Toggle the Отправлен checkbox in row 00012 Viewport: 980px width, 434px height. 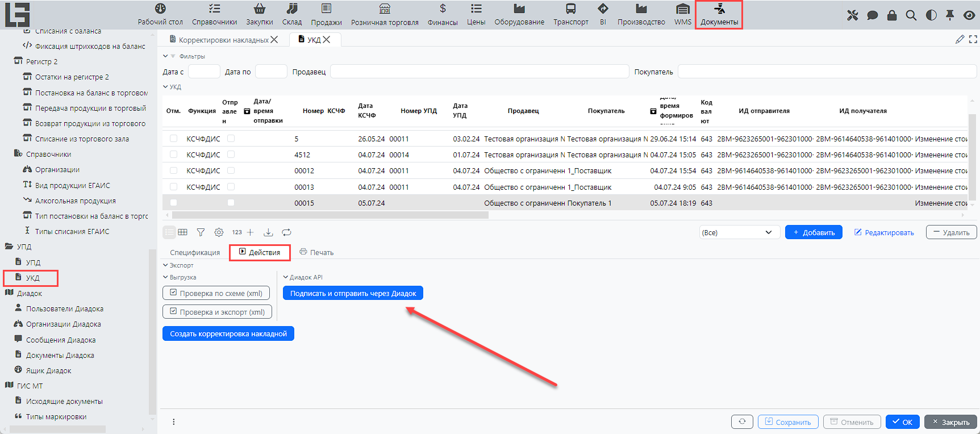tap(231, 170)
